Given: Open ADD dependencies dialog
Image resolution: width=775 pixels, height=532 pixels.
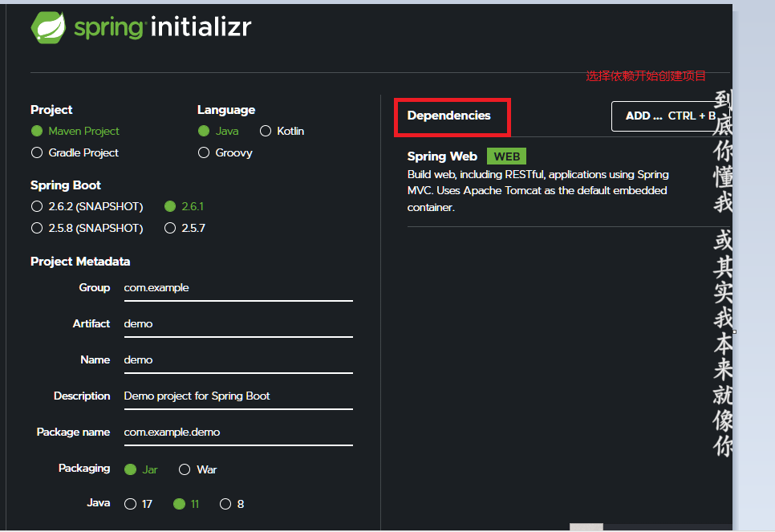Looking at the screenshot, I should (x=671, y=116).
